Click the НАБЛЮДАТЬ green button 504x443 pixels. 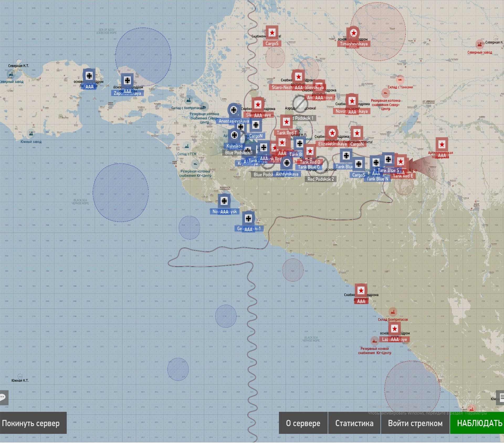coord(477,423)
